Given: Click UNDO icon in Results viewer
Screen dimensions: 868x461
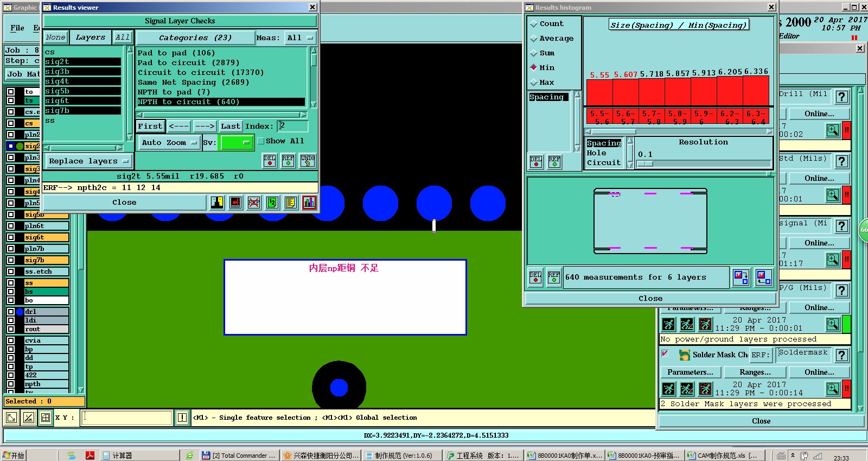Looking at the screenshot, I should (x=307, y=161).
